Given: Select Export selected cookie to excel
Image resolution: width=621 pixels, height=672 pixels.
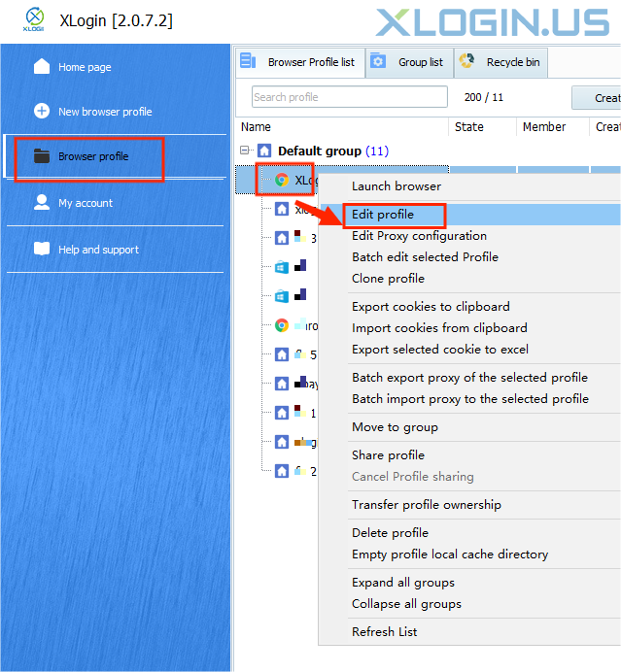Looking at the screenshot, I should [440, 350].
